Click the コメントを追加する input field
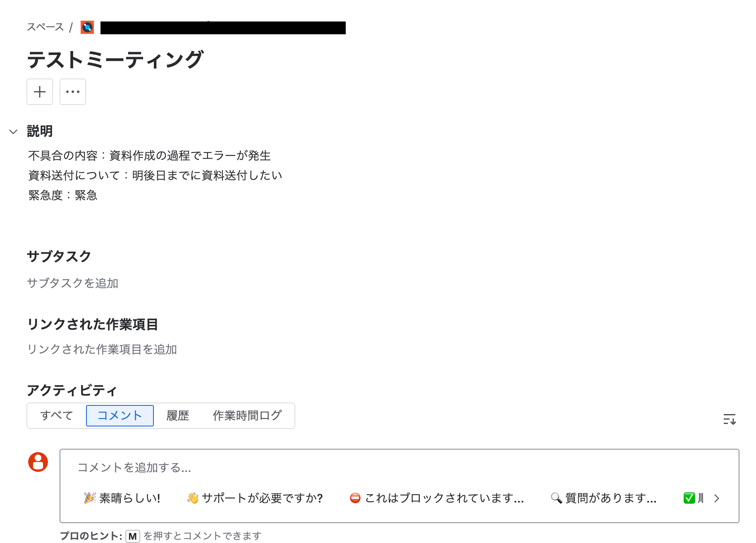 tap(399, 467)
